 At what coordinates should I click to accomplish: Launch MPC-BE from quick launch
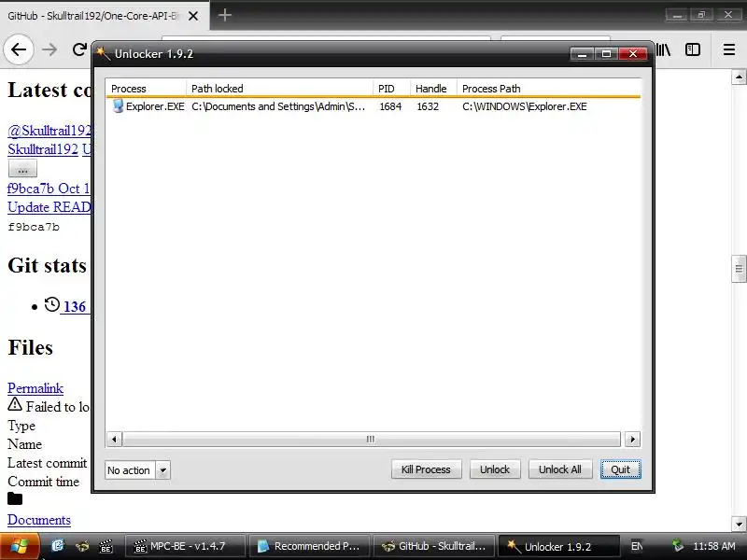click(106, 546)
